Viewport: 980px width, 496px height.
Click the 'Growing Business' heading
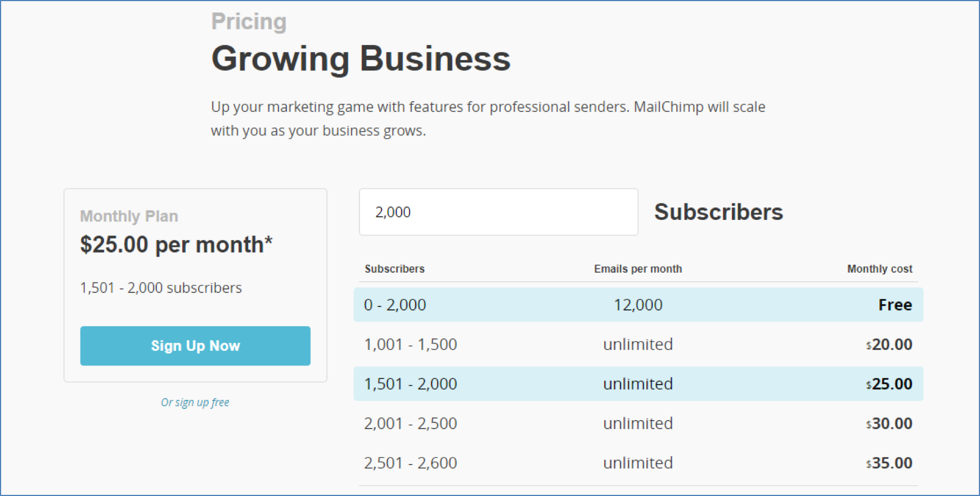pyautogui.click(x=361, y=58)
